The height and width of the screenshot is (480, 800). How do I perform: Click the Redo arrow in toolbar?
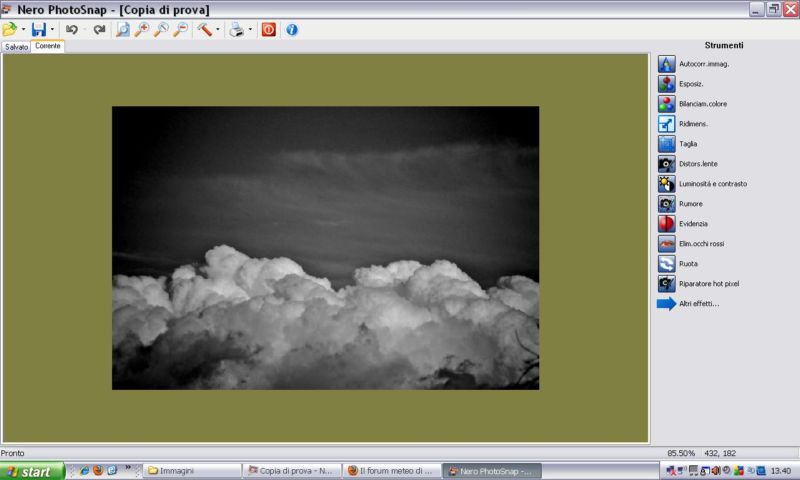(99, 30)
